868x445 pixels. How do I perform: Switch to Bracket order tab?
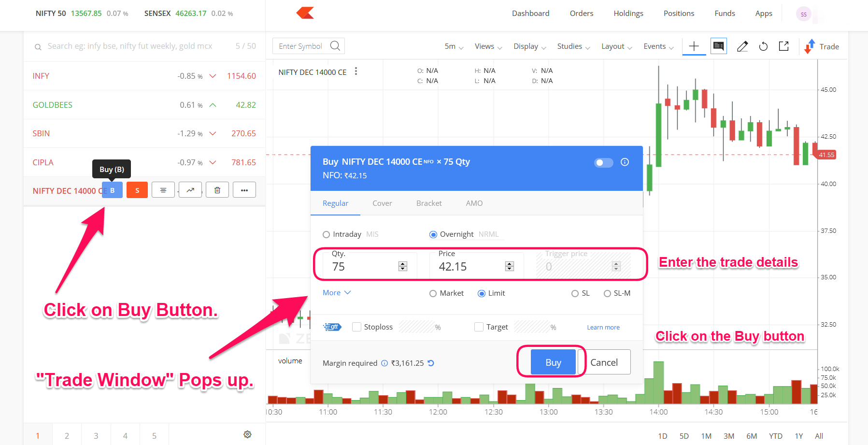click(x=429, y=203)
